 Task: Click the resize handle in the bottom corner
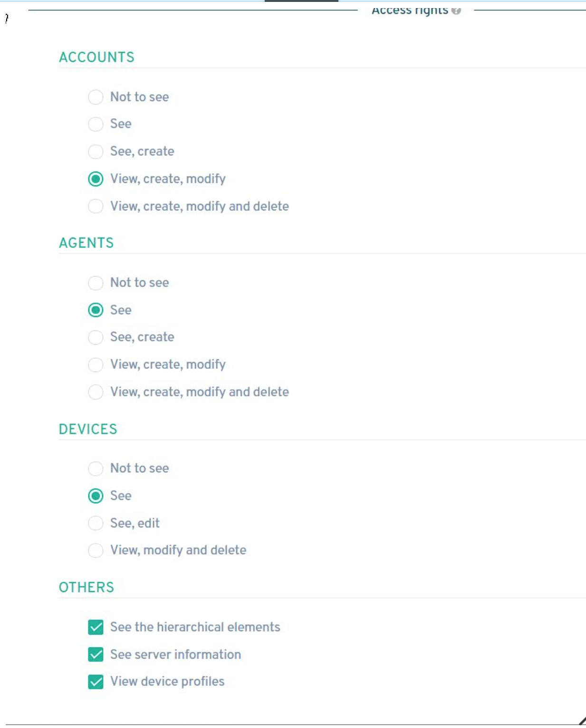(x=582, y=721)
